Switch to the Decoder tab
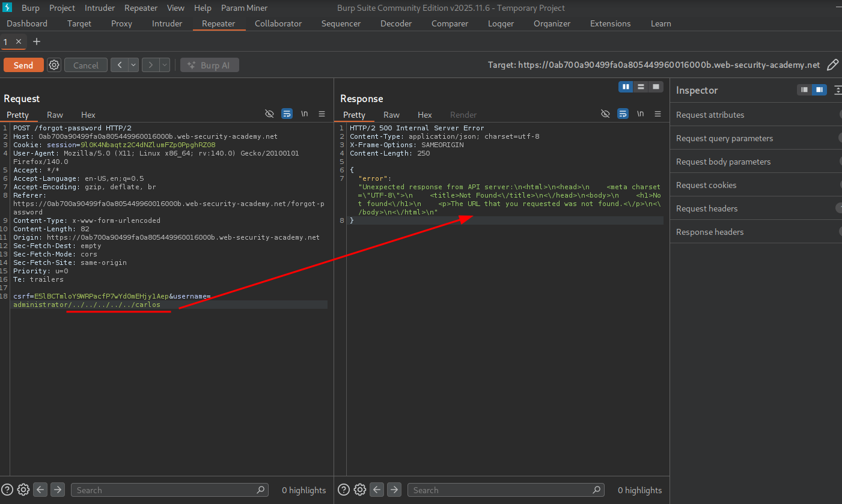The width and height of the screenshot is (842, 504). [x=396, y=23]
